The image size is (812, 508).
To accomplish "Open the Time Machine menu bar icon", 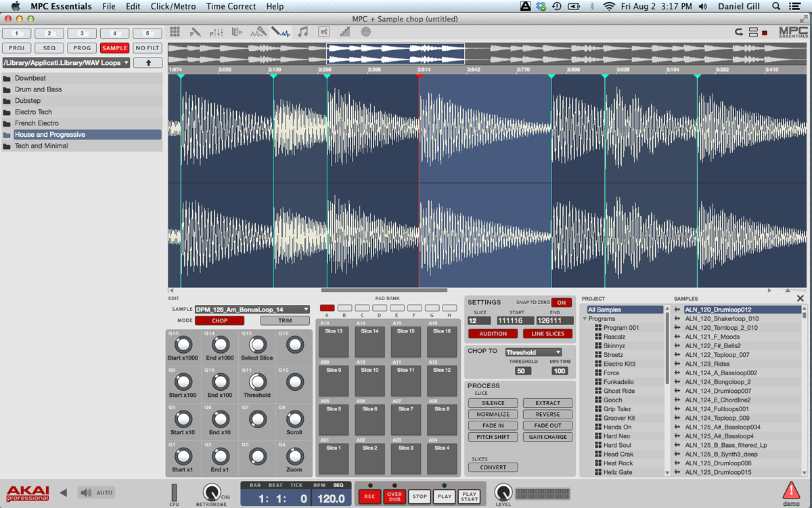I will [x=556, y=6].
